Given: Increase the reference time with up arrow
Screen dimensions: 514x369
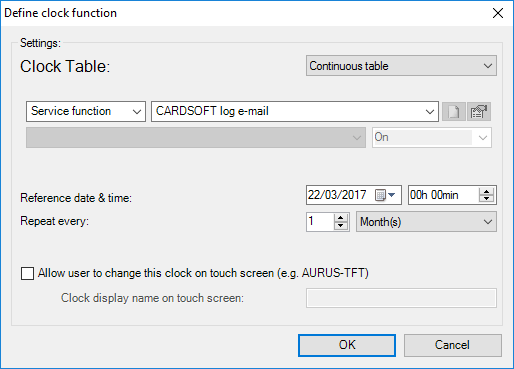Looking at the screenshot, I should pyautogui.click(x=487, y=192).
